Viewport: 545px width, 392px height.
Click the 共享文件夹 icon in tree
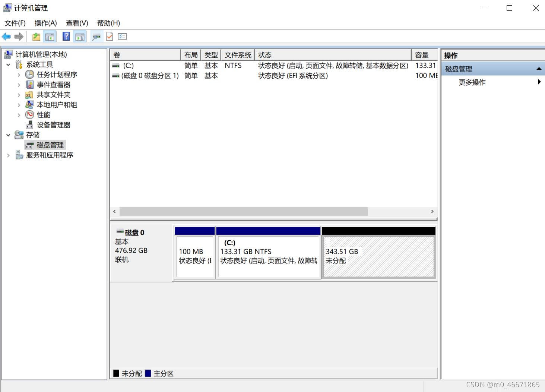(x=29, y=95)
